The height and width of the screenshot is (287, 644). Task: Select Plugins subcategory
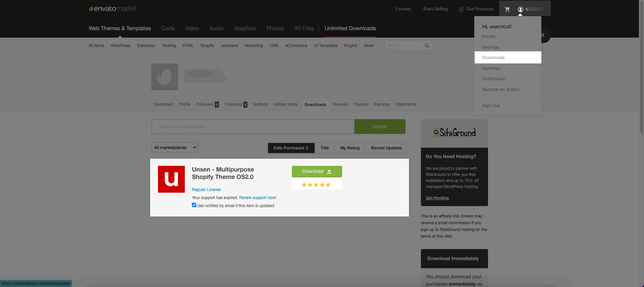(x=351, y=46)
